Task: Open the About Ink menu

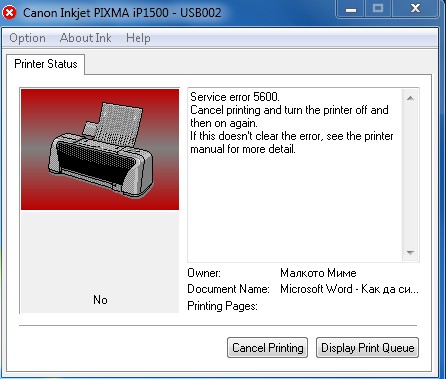Action: [x=86, y=38]
